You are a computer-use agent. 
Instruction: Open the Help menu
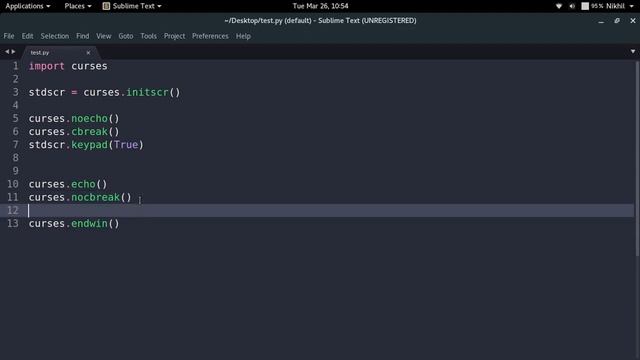pos(243,36)
